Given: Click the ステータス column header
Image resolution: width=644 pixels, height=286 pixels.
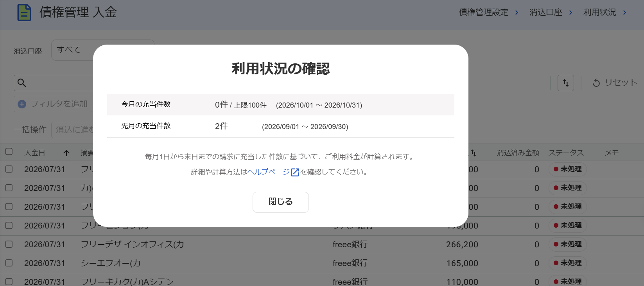Looking at the screenshot, I should pyautogui.click(x=566, y=153).
